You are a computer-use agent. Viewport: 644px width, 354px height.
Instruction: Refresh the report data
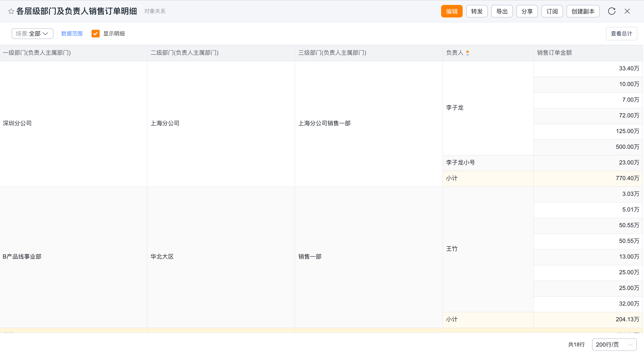point(612,11)
